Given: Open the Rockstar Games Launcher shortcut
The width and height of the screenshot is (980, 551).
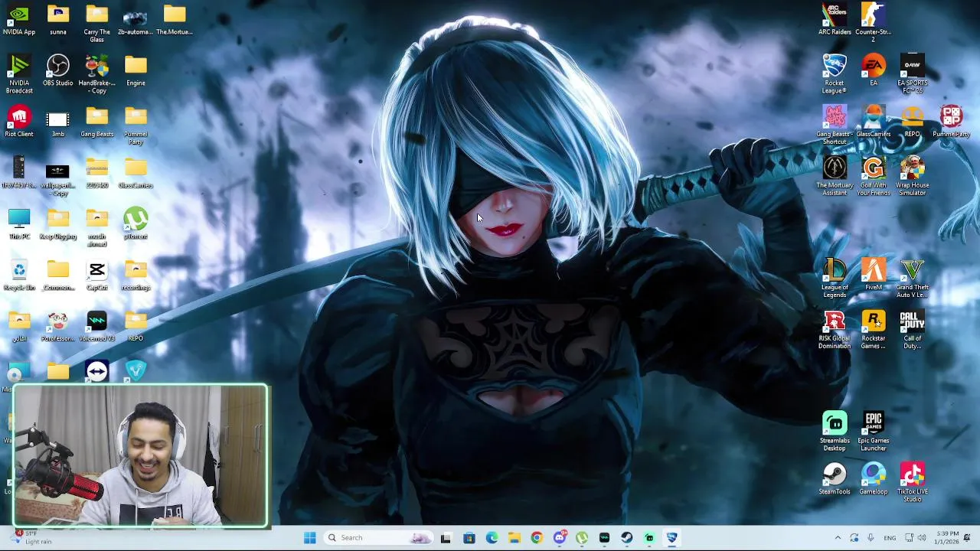Looking at the screenshot, I should 874,330.
